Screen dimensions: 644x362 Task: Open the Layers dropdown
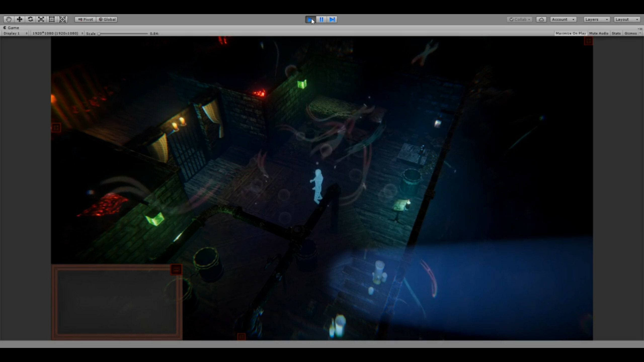pyautogui.click(x=597, y=19)
